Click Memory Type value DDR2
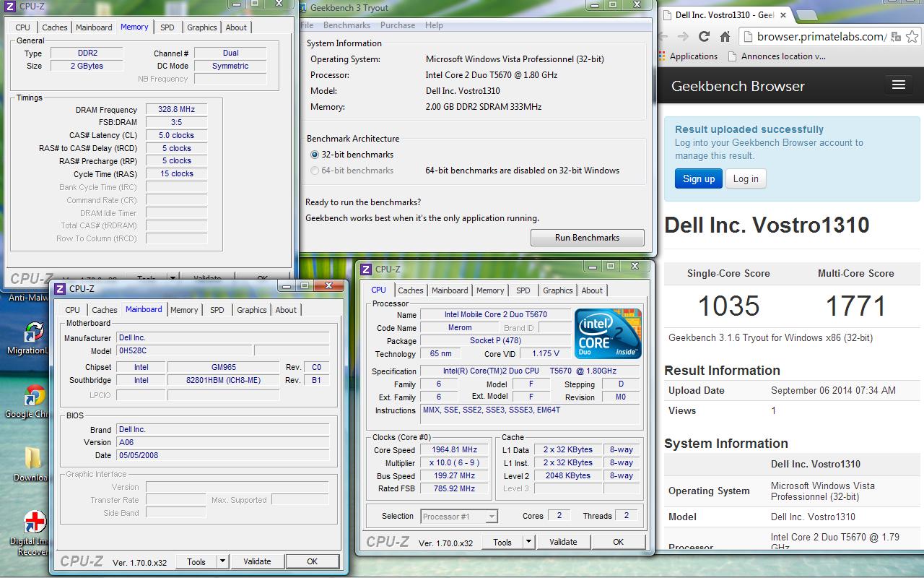924x578 pixels. tap(87, 53)
